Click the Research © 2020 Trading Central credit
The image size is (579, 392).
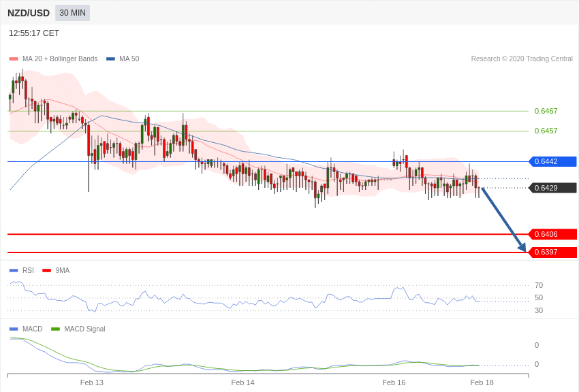(522, 59)
